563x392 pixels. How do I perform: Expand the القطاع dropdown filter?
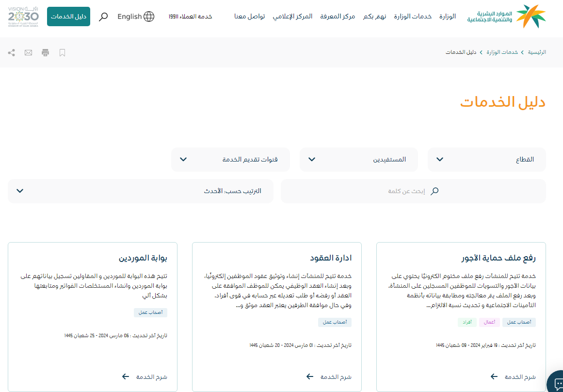(x=486, y=160)
